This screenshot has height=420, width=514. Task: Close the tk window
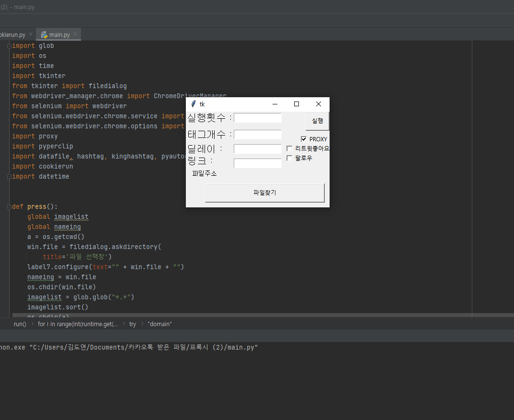click(x=318, y=104)
